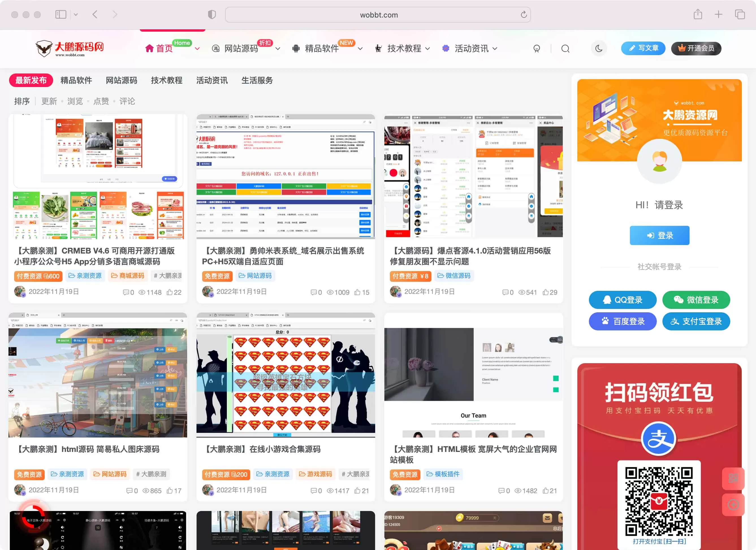Switch to the 网站源码 category tab
Viewport: 756px width, 550px height.
click(121, 80)
